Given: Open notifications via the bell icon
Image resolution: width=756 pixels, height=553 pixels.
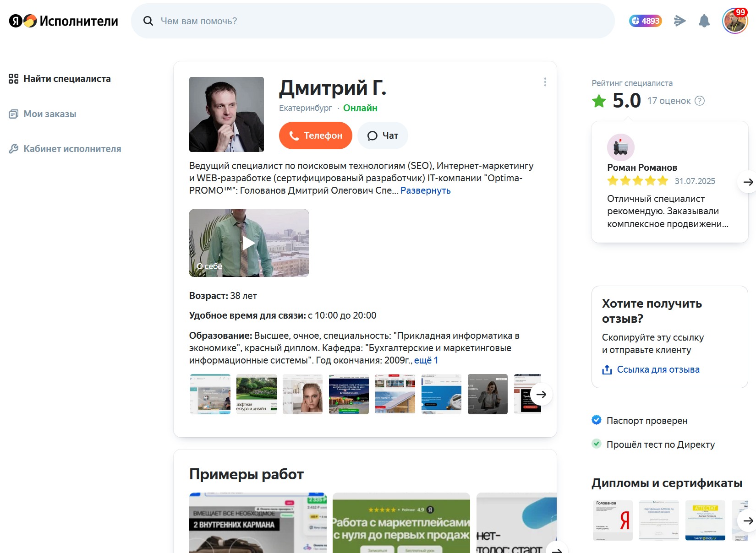Looking at the screenshot, I should pos(705,21).
